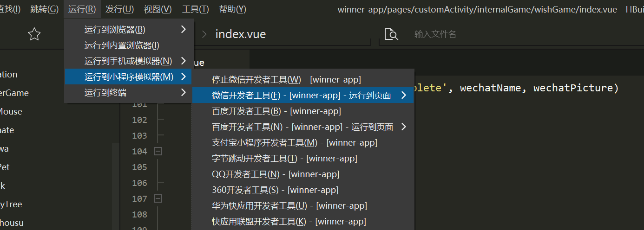Click the file search magnifier icon

tap(391, 34)
